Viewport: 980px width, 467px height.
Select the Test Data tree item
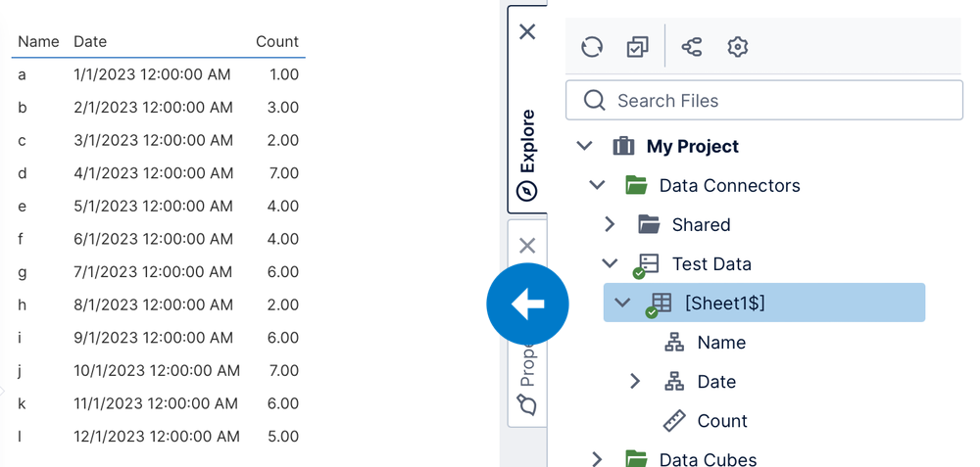[711, 264]
